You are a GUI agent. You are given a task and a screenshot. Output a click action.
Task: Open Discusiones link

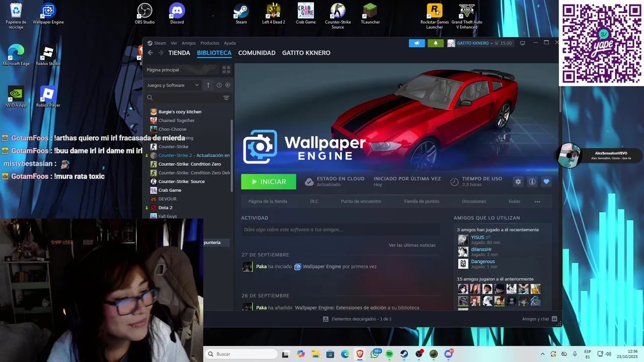click(474, 201)
